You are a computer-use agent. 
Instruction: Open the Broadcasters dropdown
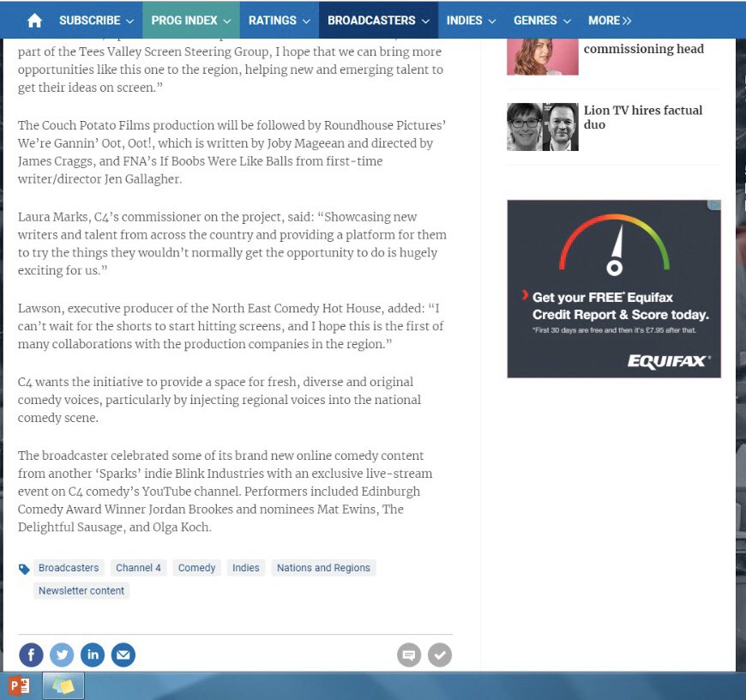379,21
